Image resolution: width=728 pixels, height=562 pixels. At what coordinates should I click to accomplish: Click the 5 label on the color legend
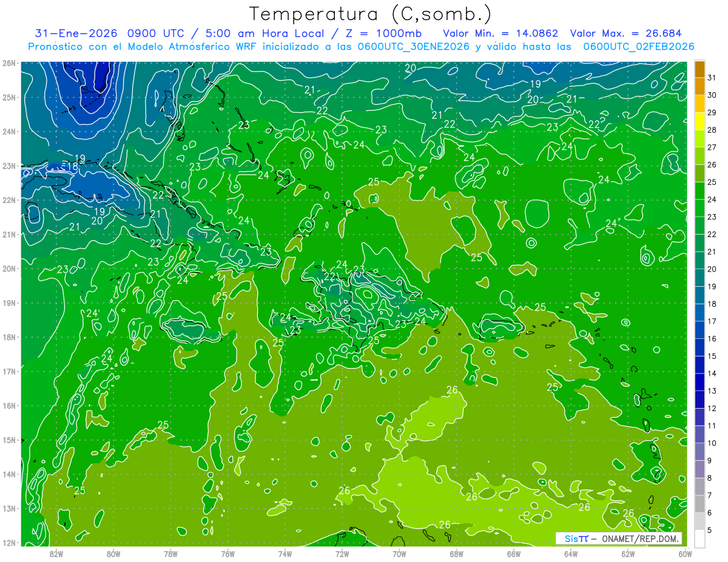click(710, 530)
